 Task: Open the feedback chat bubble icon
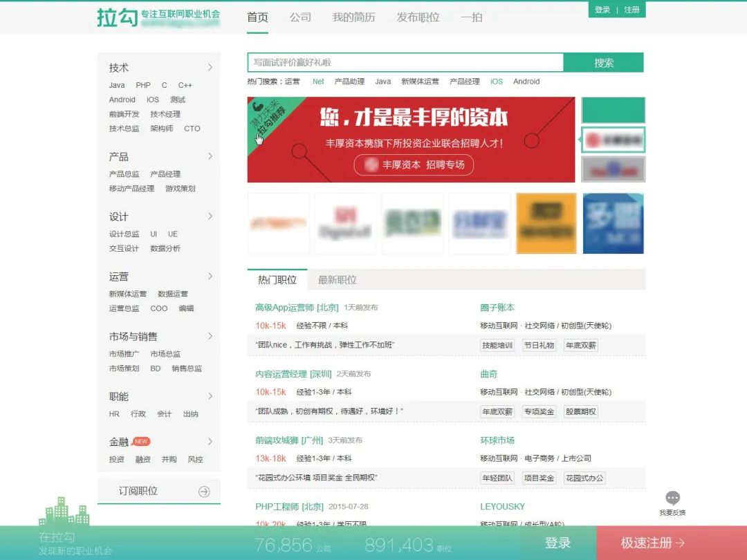tap(672, 498)
